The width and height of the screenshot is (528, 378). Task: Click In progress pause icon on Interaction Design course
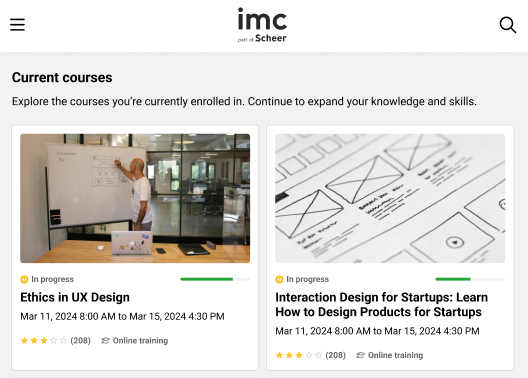click(x=279, y=279)
